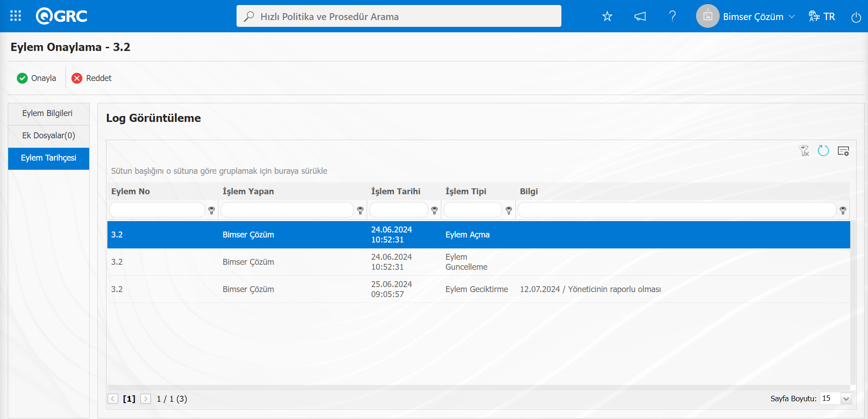Approve with the Onayla button
The image size is (868, 419).
point(36,78)
